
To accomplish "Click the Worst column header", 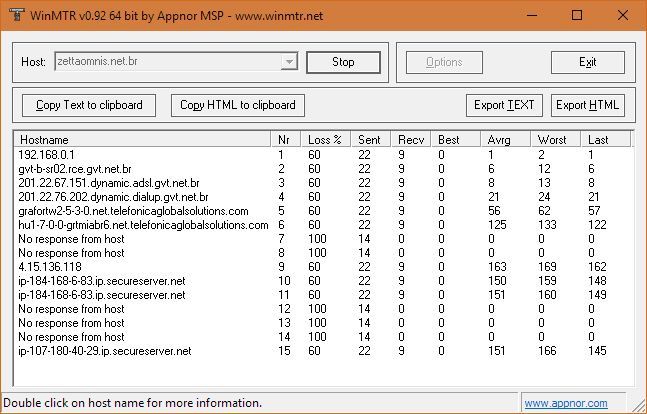I will [x=555, y=140].
